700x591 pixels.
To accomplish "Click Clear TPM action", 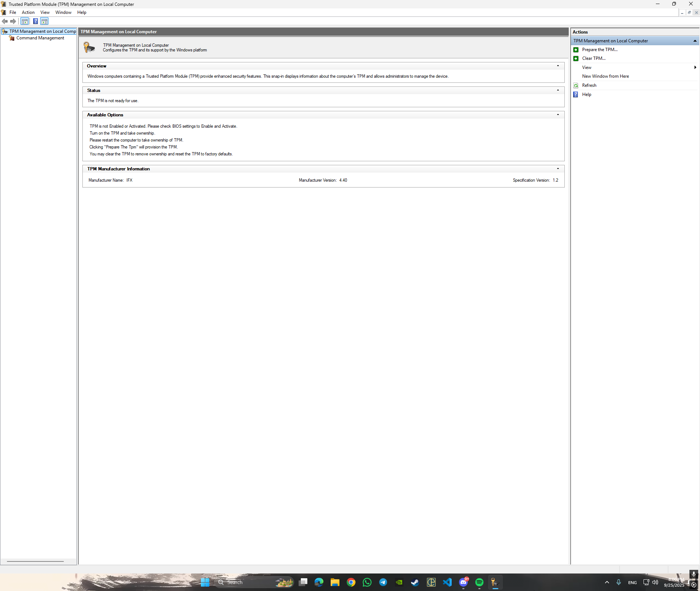I will click(594, 58).
